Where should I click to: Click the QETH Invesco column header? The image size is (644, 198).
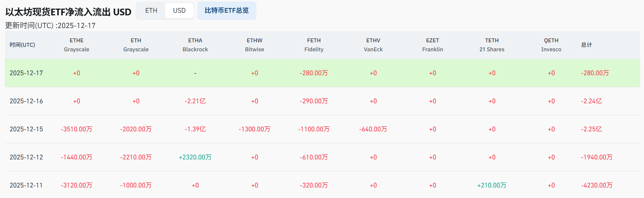[x=551, y=45]
